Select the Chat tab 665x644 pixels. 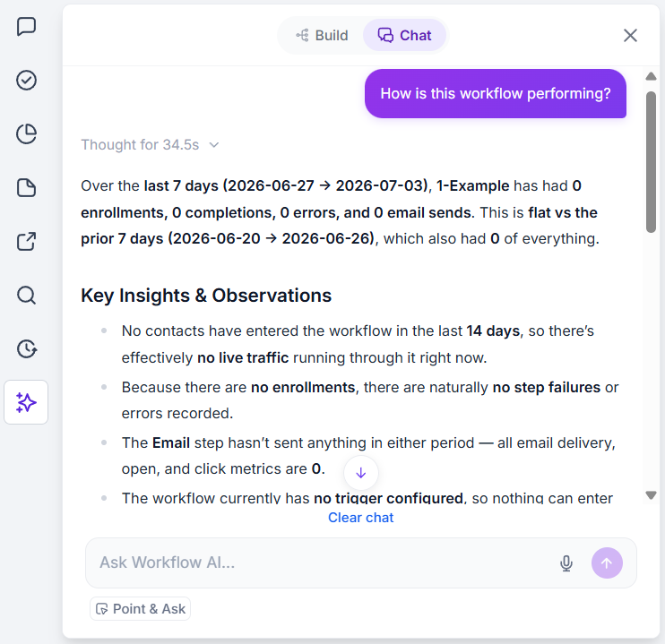[404, 36]
